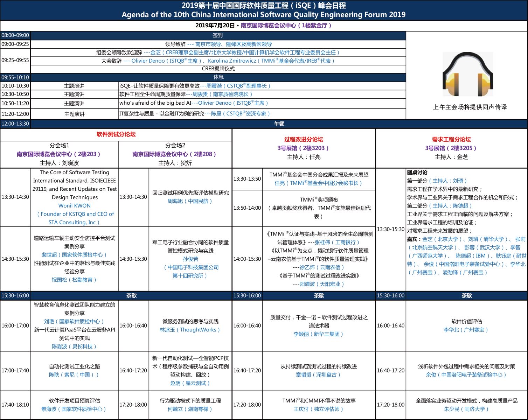Click "who's afraid of the big bad AI" keynote
This screenshot has width=528, height=420.
pyautogui.click(x=155, y=103)
